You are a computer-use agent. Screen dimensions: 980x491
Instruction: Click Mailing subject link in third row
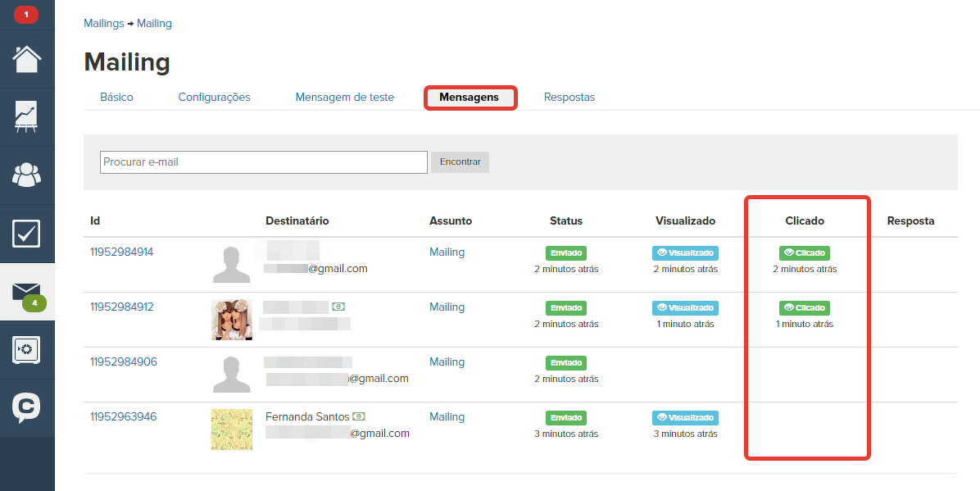click(x=447, y=361)
